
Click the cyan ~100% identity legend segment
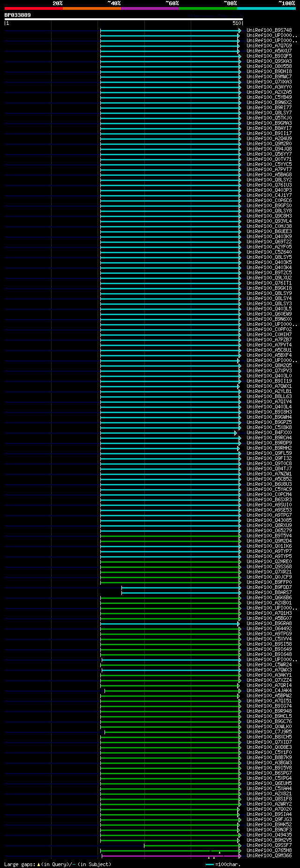pyautogui.click(x=266, y=8)
